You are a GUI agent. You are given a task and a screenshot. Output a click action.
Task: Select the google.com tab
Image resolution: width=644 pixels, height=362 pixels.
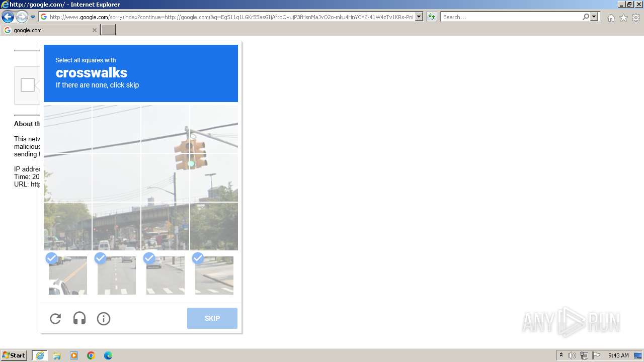50,30
